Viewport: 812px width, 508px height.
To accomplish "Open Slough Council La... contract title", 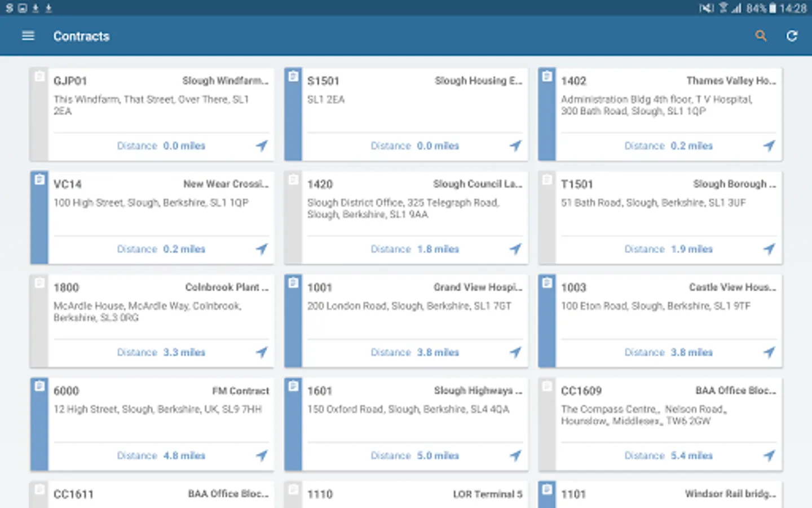I will point(478,184).
